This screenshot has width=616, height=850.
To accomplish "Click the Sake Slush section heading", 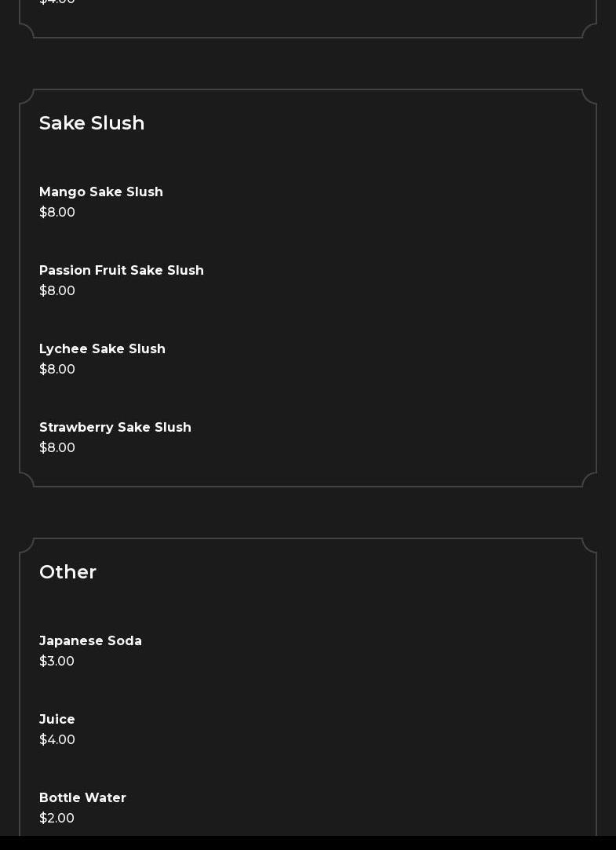I will pyautogui.click(x=92, y=123).
